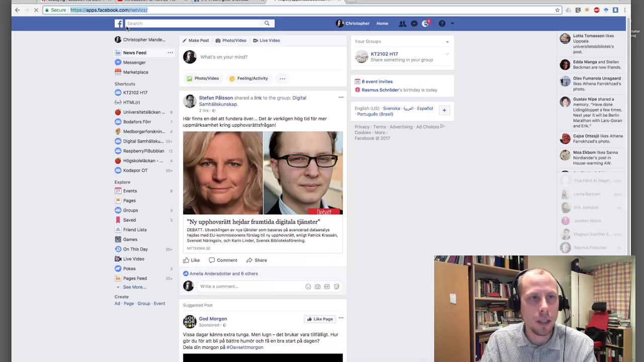The height and width of the screenshot is (362, 644).
Task: Open Chrome's three-dot menu
Action: pyautogui.click(x=625, y=10)
